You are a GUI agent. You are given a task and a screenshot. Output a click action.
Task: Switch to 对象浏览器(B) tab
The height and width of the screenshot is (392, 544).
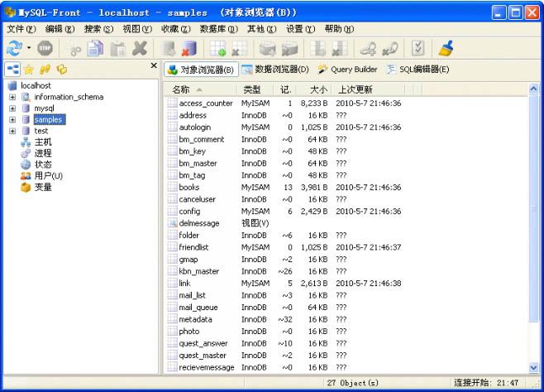coord(201,69)
